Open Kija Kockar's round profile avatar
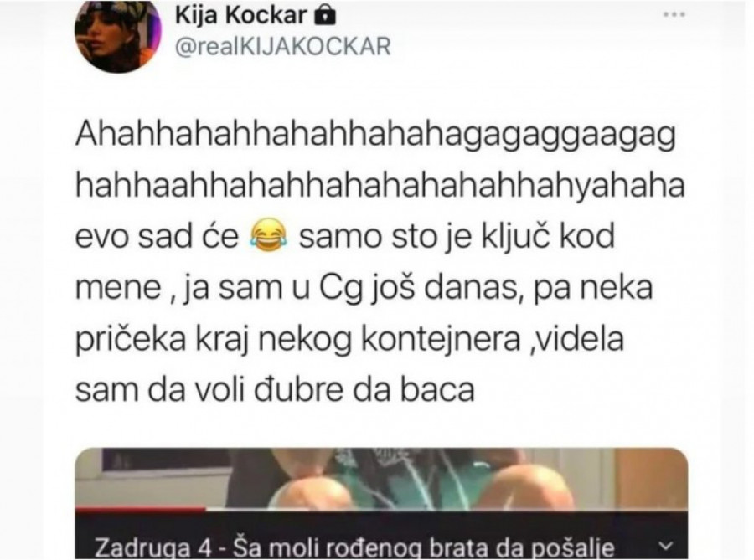Screen dimensions: 754x560 click(118, 34)
